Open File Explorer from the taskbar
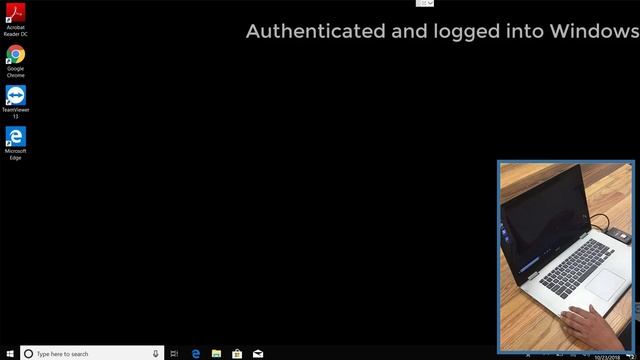Image resolution: width=640 pixels, height=360 pixels. [x=216, y=353]
